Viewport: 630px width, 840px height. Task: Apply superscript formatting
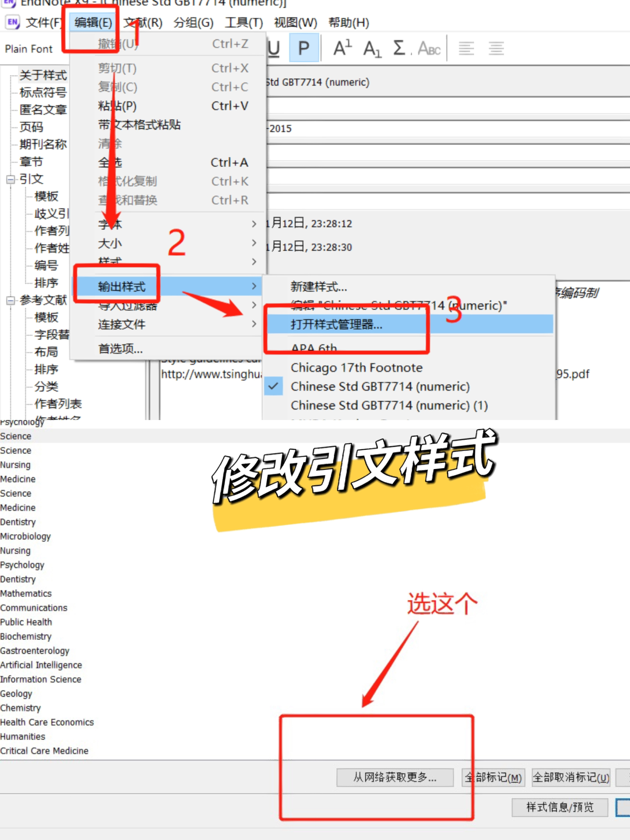(342, 48)
